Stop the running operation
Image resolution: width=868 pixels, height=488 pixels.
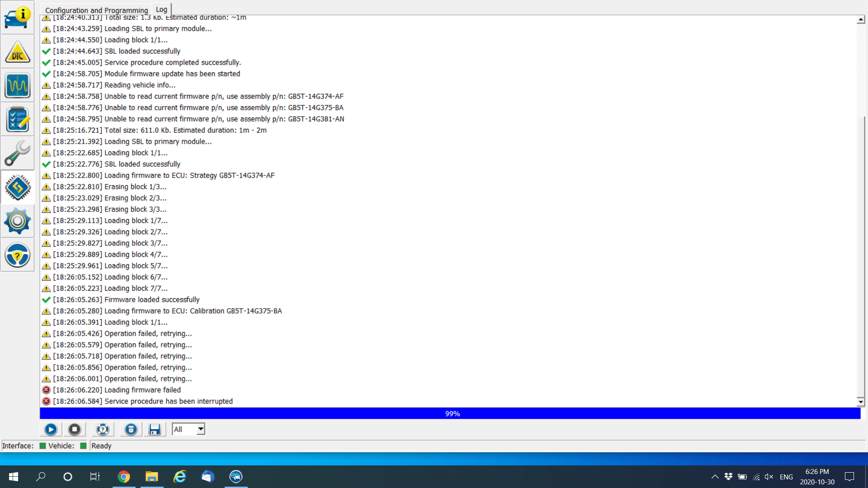75,429
